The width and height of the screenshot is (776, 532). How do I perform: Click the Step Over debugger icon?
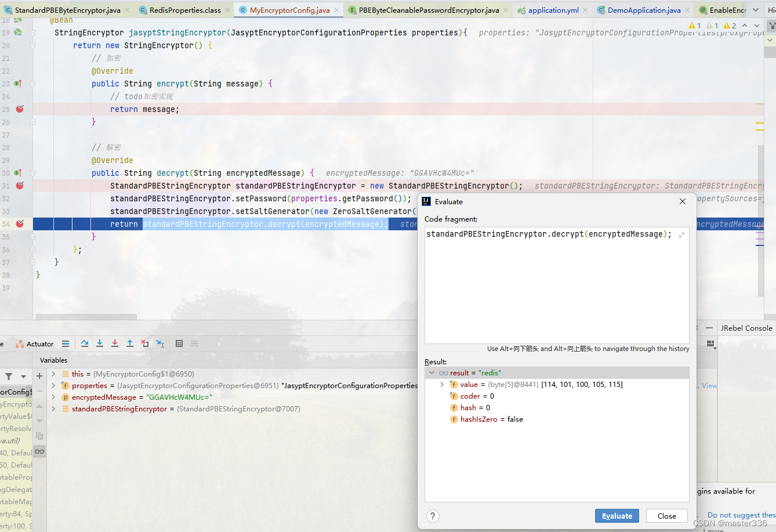(84, 343)
